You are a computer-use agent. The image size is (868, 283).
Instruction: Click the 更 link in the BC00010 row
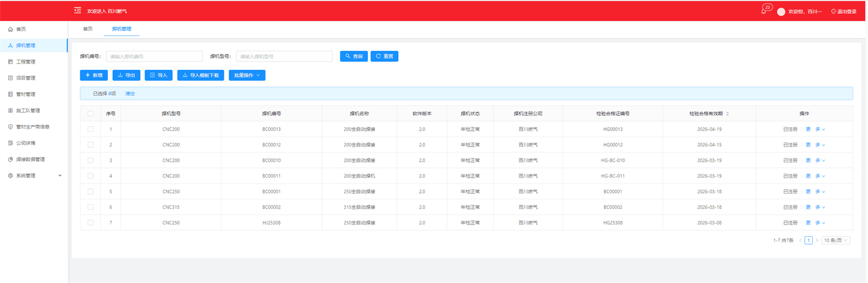[x=808, y=160]
